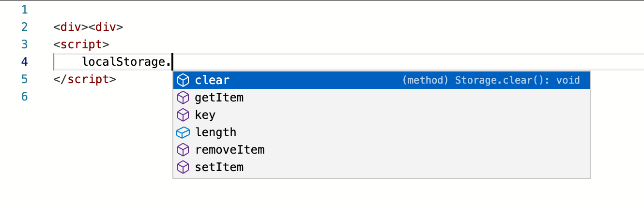The image size is (644, 201).
Task: Place cursor on the localStorage text
Action: [123, 62]
